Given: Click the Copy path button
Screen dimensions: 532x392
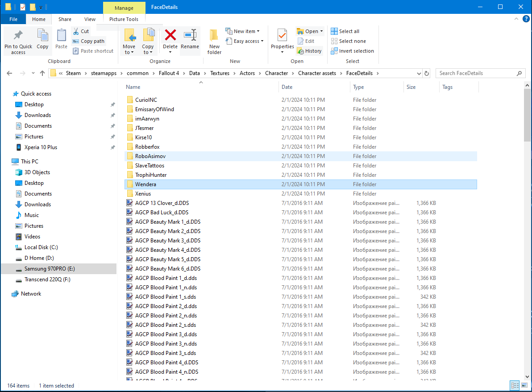Looking at the screenshot, I should [x=88, y=41].
